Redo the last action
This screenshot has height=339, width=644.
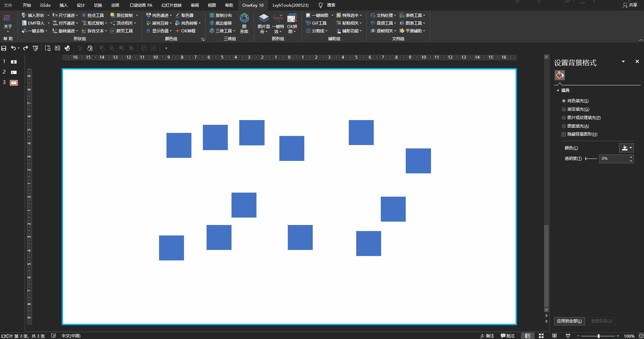(x=26, y=48)
